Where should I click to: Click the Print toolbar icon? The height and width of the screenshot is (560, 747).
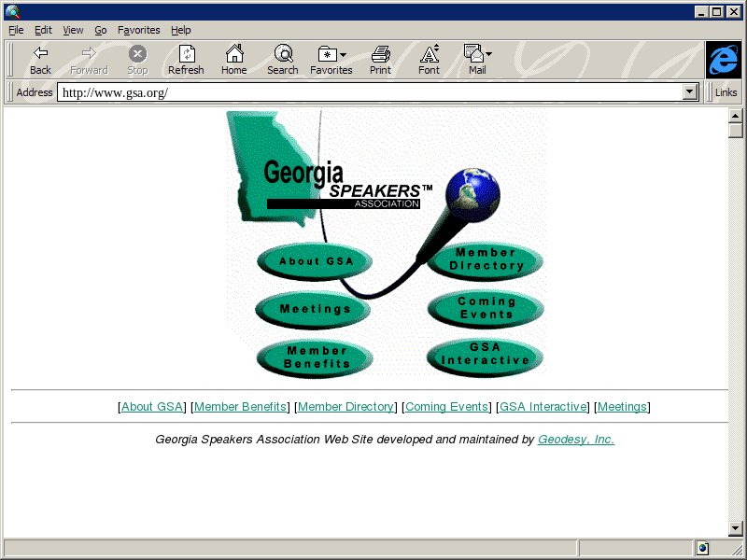click(x=380, y=60)
